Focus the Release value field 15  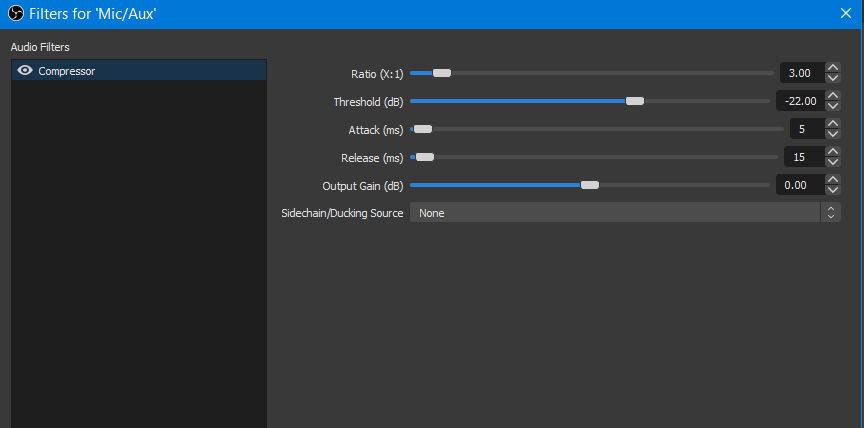click(804, 157)
